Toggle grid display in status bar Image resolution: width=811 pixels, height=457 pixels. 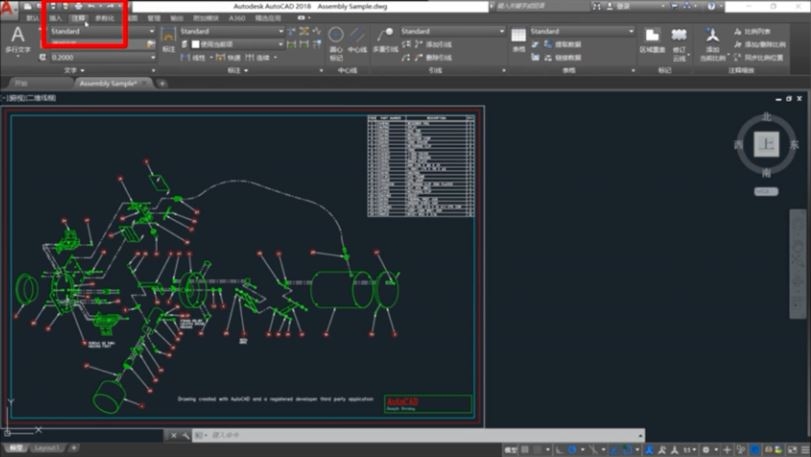pos(525,450)
